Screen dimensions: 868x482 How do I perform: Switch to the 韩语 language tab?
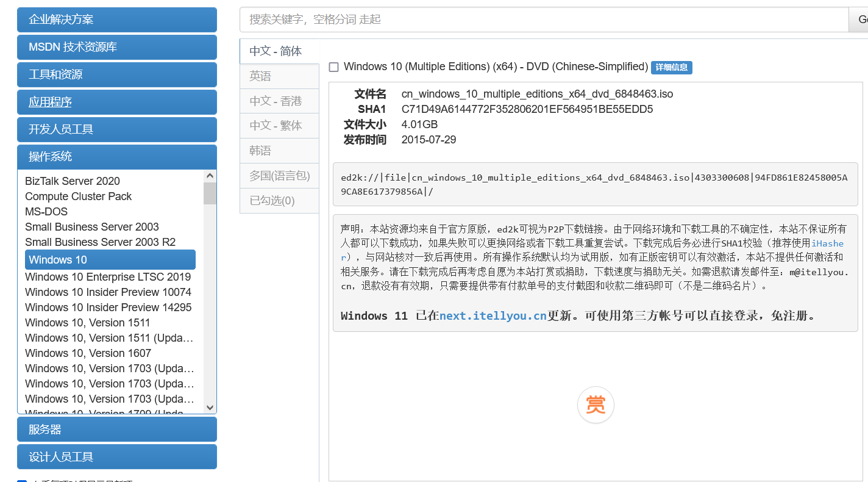pos(279,151)
